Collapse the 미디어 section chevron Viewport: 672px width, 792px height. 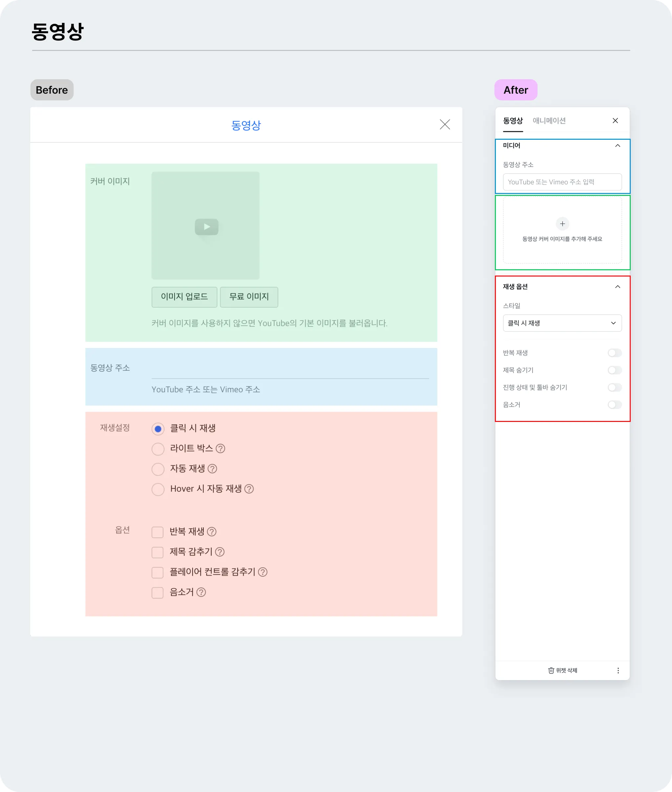pyautogui.click(x=618, y=146)
